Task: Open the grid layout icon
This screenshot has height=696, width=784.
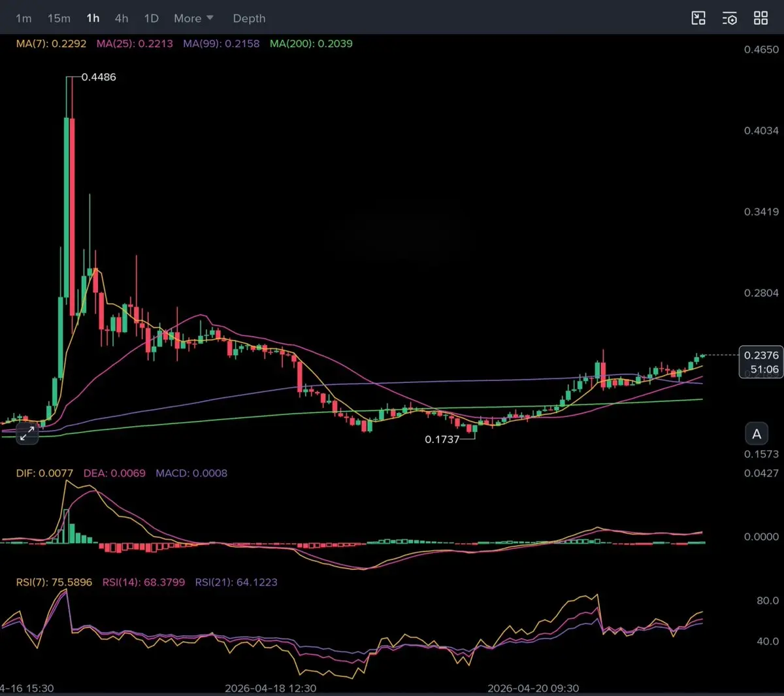Action: click(760, 18)
